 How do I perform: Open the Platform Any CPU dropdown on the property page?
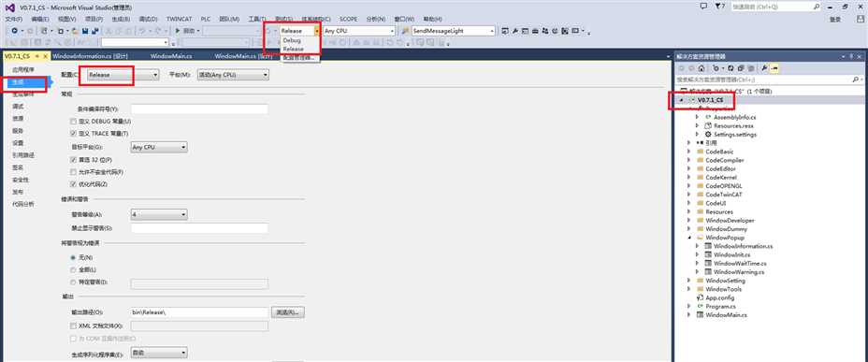pos(233,74)
